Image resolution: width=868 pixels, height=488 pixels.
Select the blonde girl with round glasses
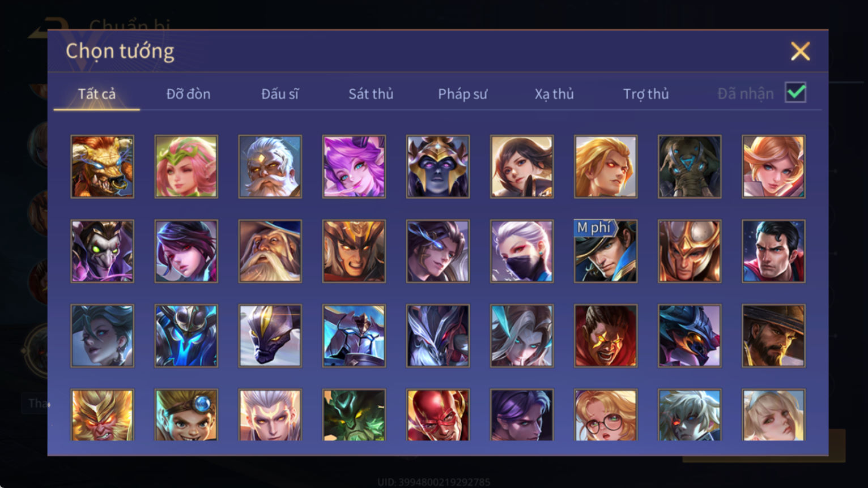click(606, 415)
